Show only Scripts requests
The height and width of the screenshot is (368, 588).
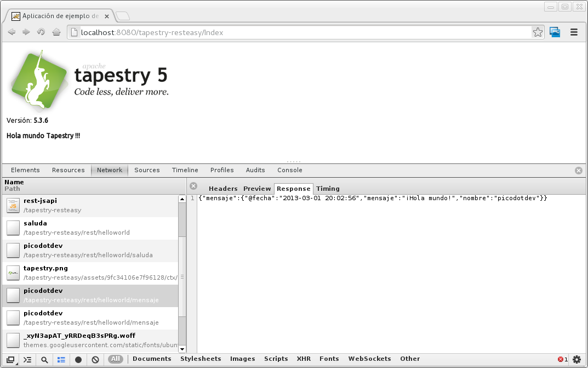tap(276, 359)
